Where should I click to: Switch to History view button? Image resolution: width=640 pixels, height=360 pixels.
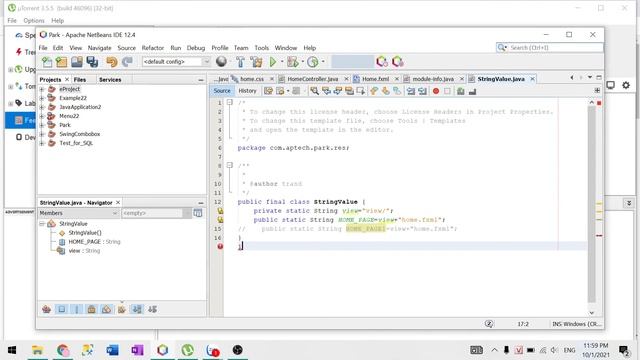coord(247,91)
